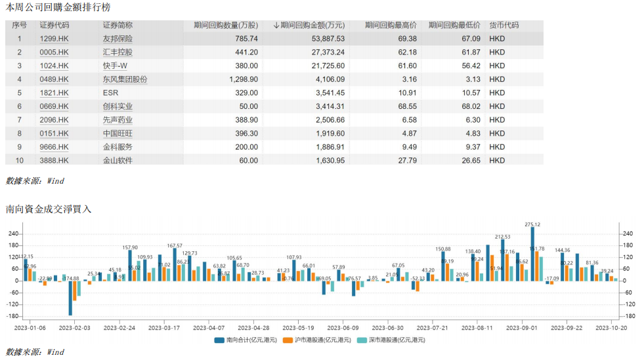Click x-axis date 2023-10-20
The height and width of the screenshot is (364, 644).
[x=611, y=329]
